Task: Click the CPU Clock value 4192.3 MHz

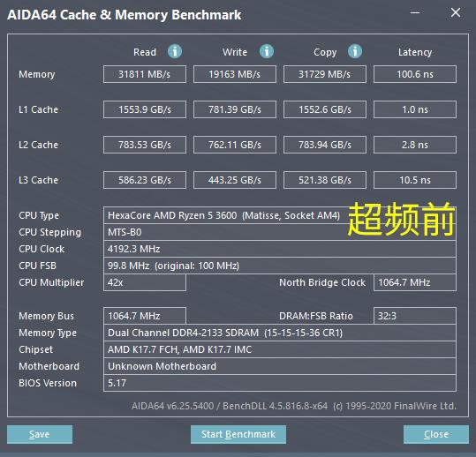Action: point(280,249)
